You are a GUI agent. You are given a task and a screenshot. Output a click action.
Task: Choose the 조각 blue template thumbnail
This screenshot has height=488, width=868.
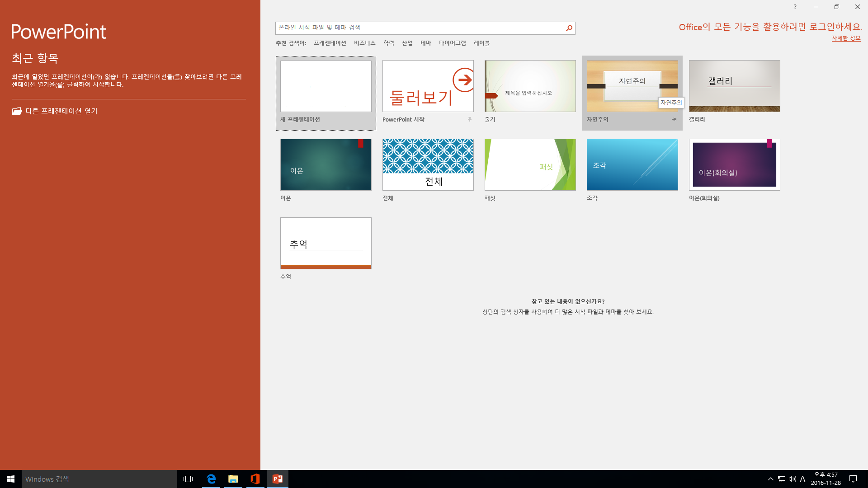[632, 165]
